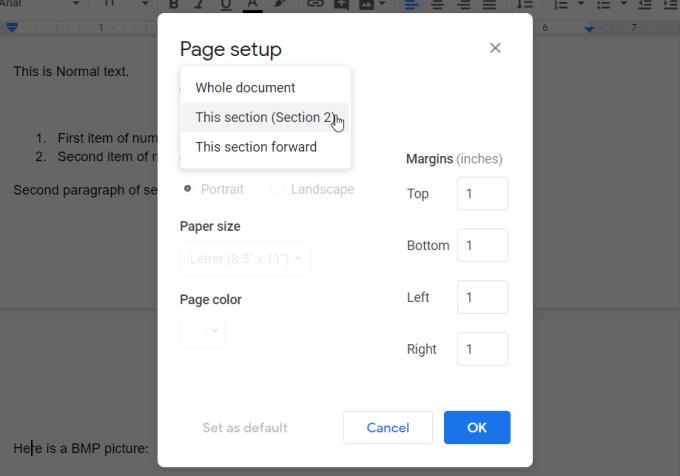Justify text using the toolbar icon
Screen dimensions: 680x476
pyautogui.click(x=490, y=5)
